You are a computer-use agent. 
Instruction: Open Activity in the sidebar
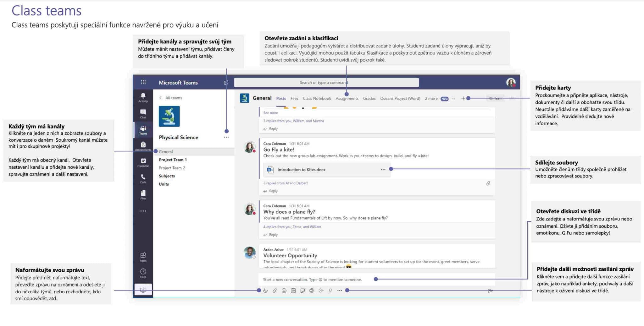coord(143,97)
